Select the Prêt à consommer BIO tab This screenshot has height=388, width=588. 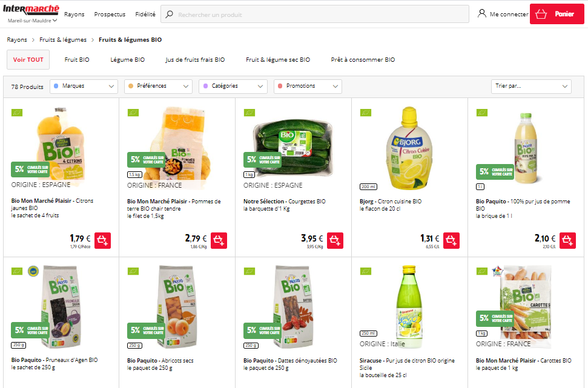point(363,59)
